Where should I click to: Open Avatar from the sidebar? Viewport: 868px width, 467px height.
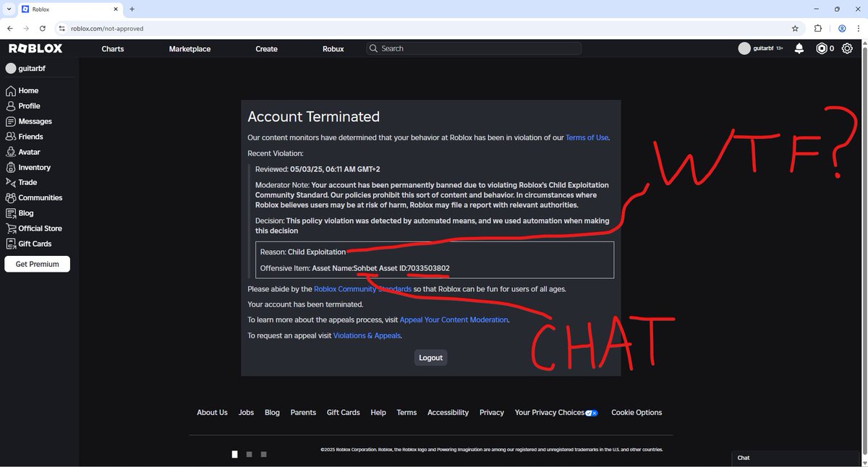[23, 152]
